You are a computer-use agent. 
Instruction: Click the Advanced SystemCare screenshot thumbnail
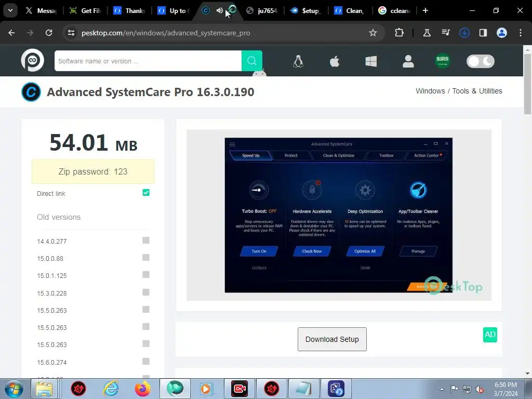tap(338, 215)
